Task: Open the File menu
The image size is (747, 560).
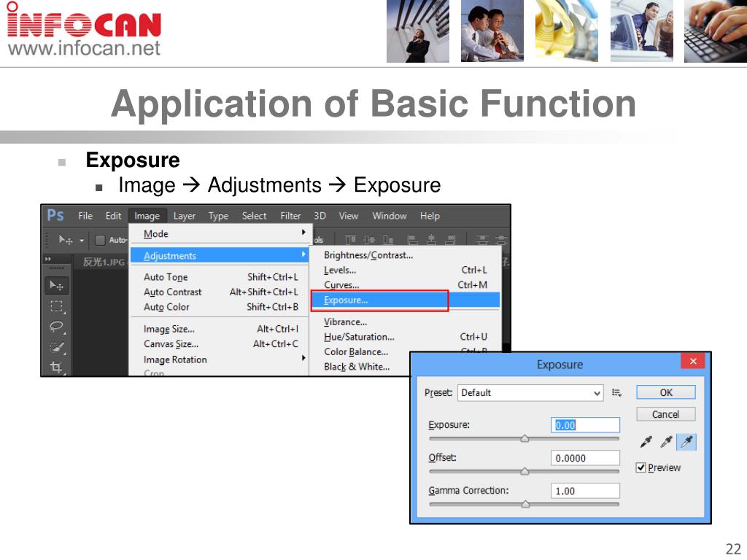Action: click(85, 216)
